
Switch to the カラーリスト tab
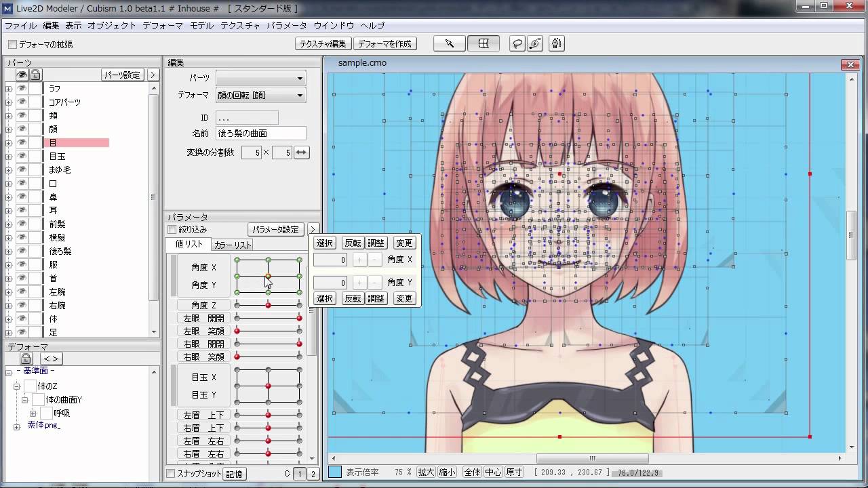[233, 245]
